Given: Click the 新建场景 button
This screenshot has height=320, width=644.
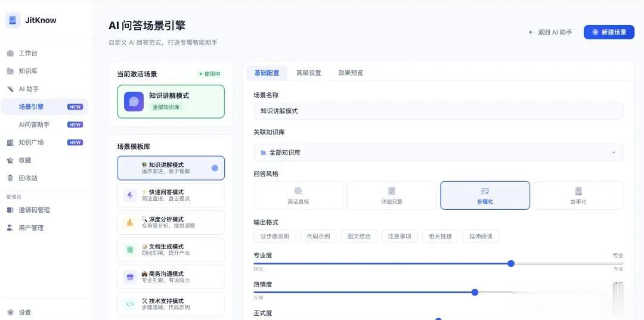Looking at the screenshot, I should click(609, 32).
